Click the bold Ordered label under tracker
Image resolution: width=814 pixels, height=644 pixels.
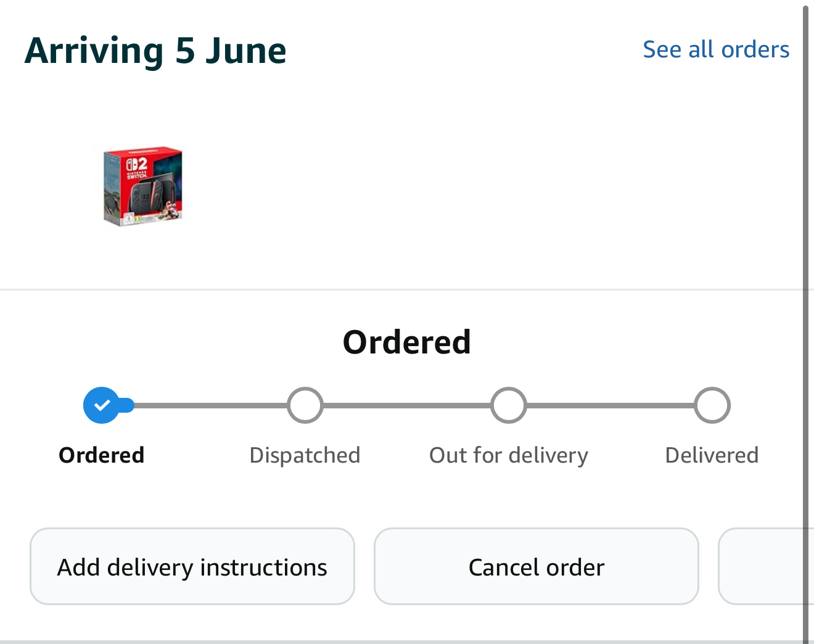click(102, 455)
